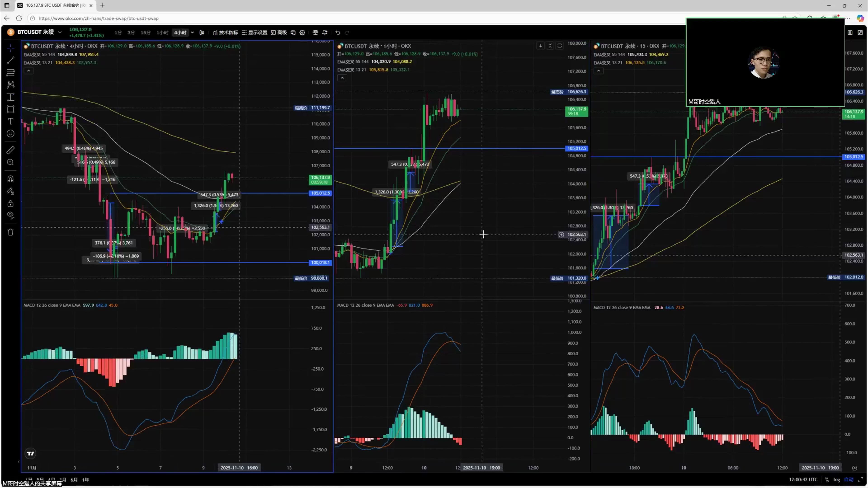Select the trend line drawing tool
Screen dimensions: 868x488
tap(10, 60)
